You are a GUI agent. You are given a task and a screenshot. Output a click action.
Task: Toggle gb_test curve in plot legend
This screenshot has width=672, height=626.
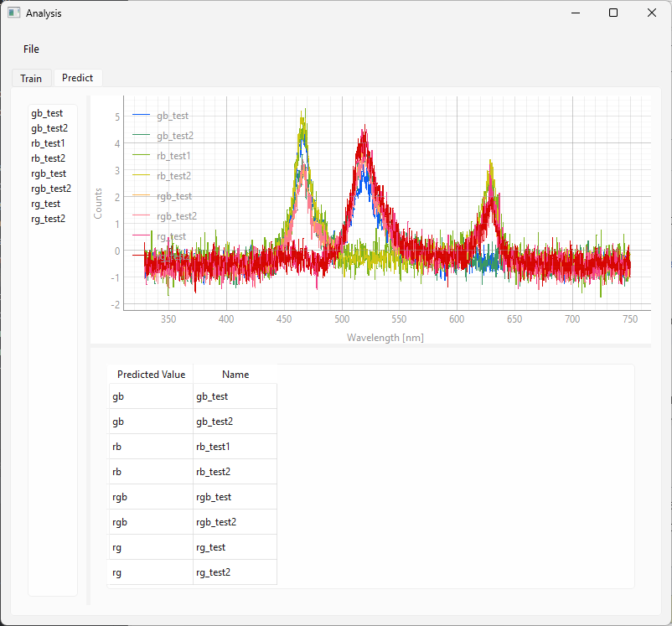[173, 116]
